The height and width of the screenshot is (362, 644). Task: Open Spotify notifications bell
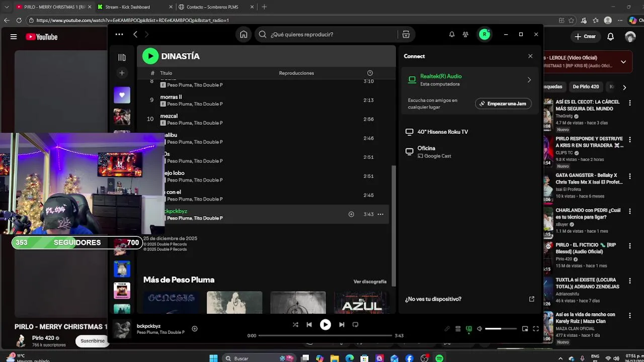[452, 34]
